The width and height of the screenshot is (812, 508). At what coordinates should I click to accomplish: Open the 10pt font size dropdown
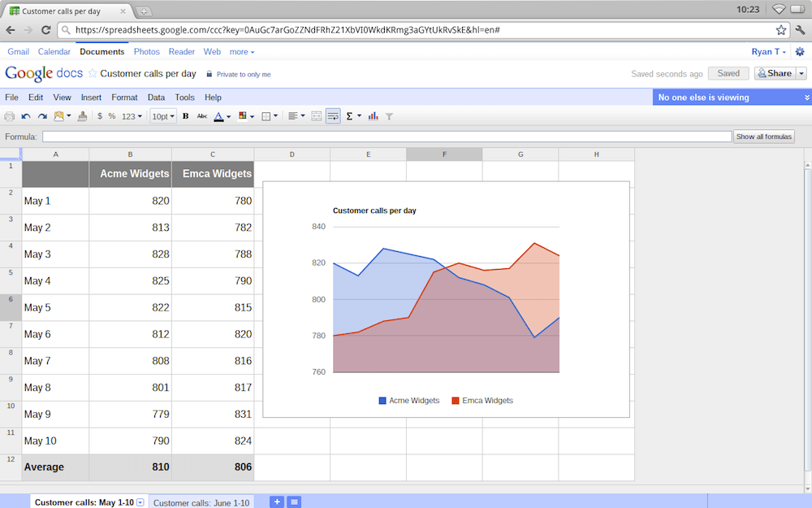[x=163, y=116]
